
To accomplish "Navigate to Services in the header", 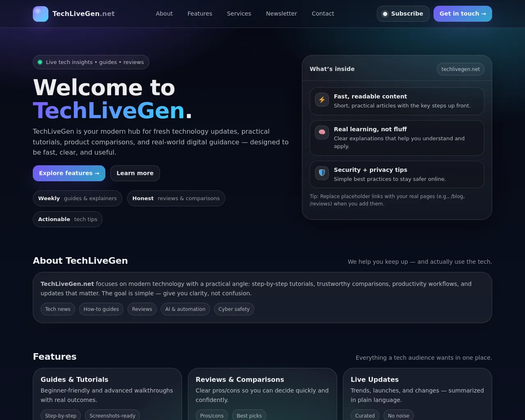I will click(239, 14).
